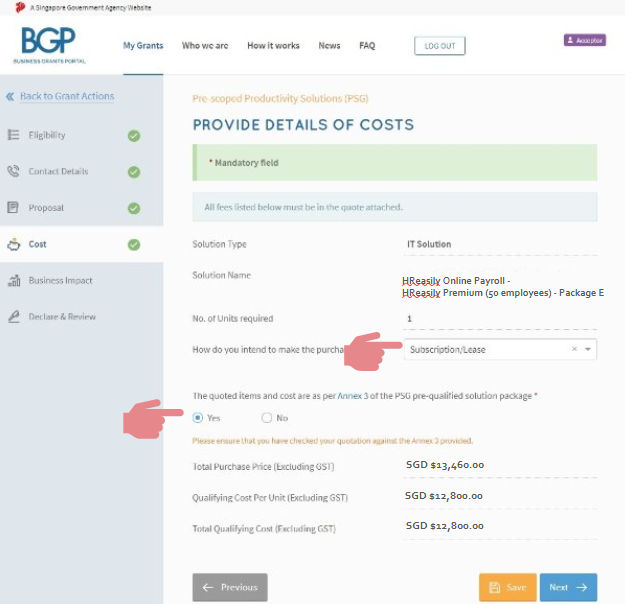This screenshot has width=625, height=604.
Task: Click the BGP Business Grants Portal logo
Action: 48,46
